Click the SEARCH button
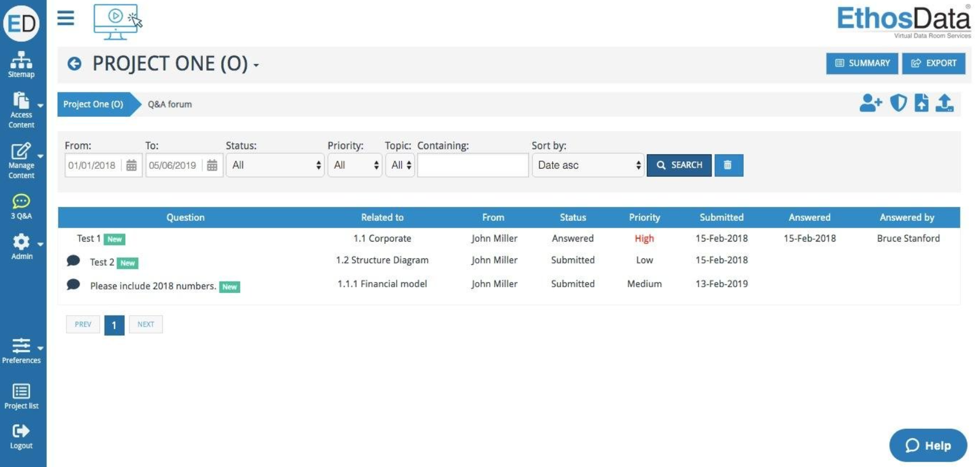The image size is (980, 467). (x=679, y=165)
